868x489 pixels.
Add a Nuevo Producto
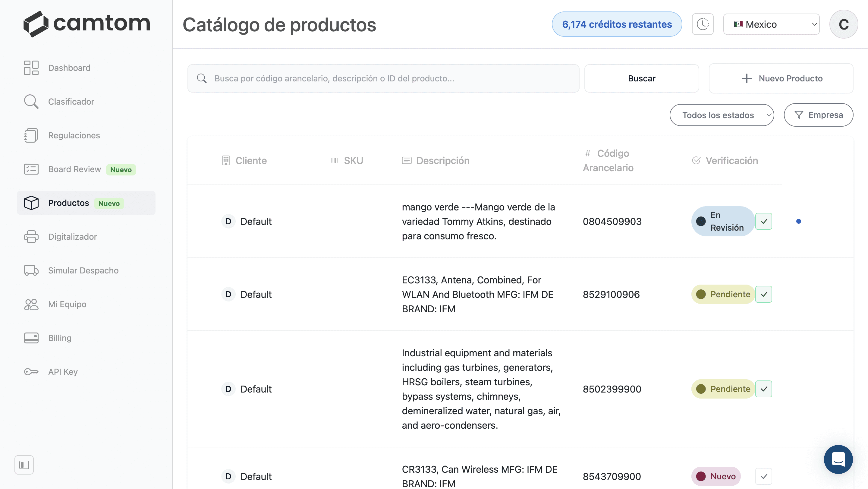tap(781, 78)
